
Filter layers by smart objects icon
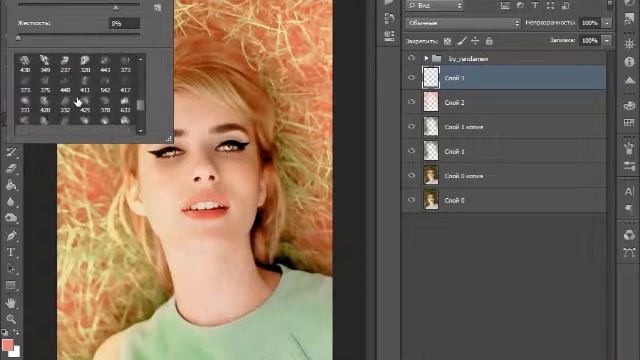[565, 5]
